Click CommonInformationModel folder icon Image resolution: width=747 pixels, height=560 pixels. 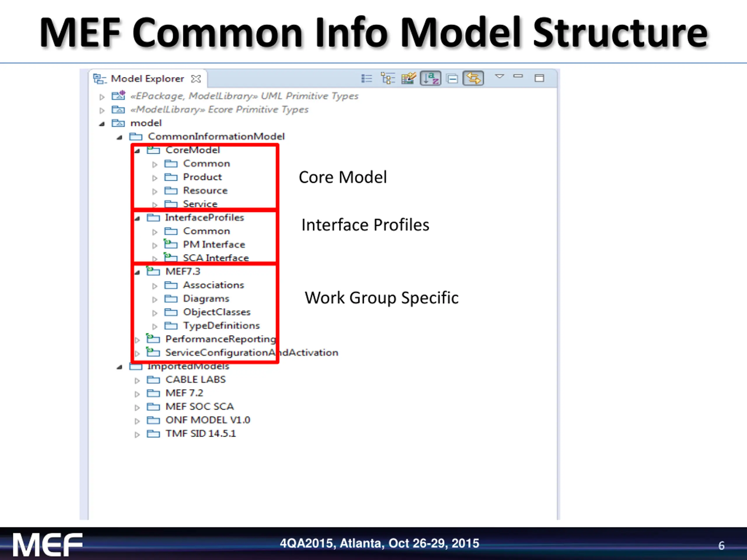click(136, 137)
